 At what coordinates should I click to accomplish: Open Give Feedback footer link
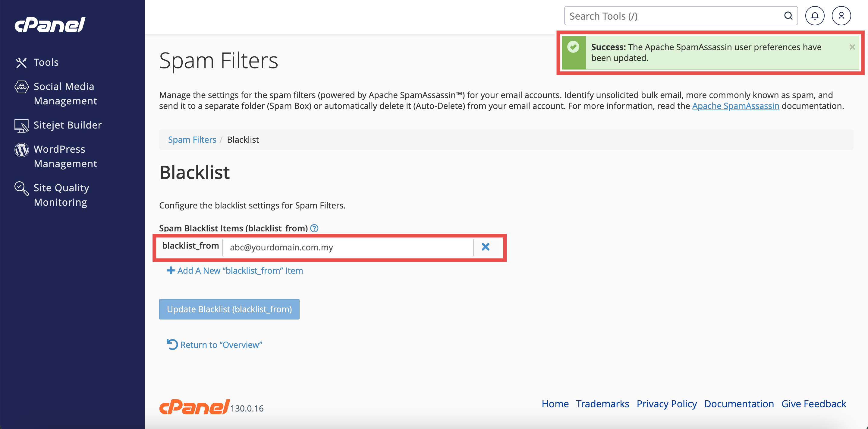[x=813, y=404]
